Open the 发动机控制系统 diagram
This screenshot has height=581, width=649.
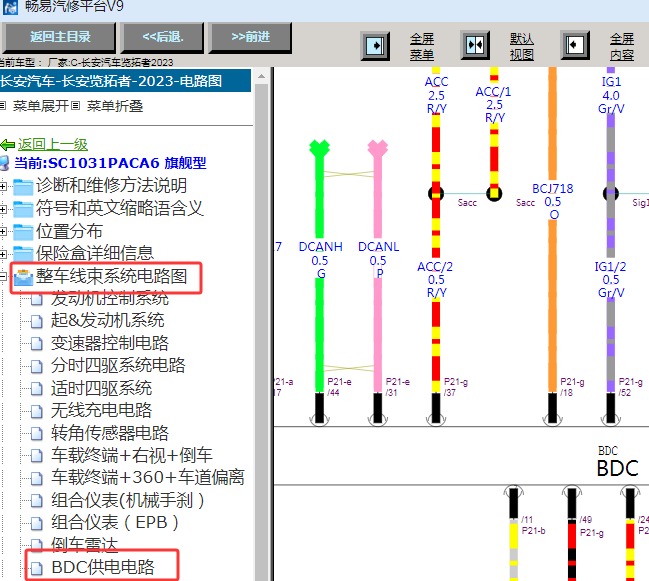click(110, 298)
